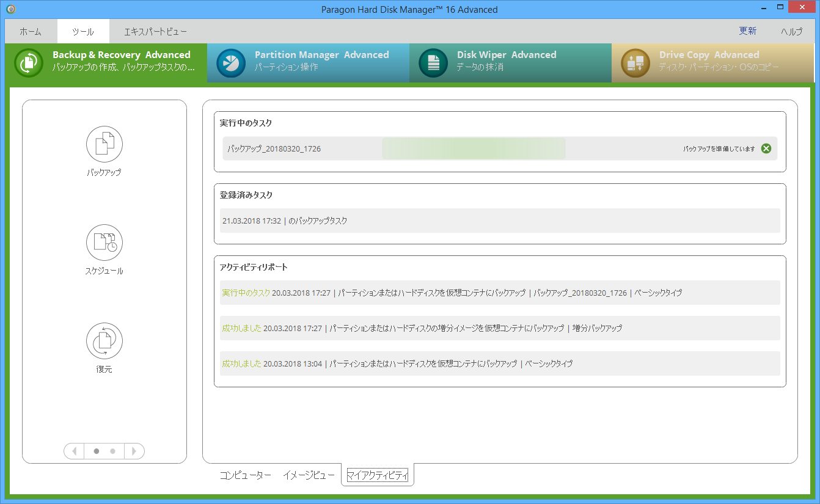Click the Drive Copy Advanced icon

tap(635, 63)
